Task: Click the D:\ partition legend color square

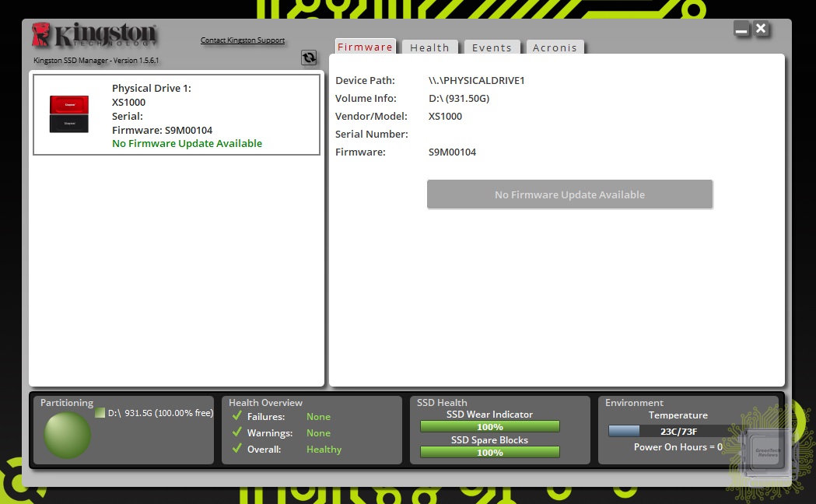Action: (x=100, y=413)
